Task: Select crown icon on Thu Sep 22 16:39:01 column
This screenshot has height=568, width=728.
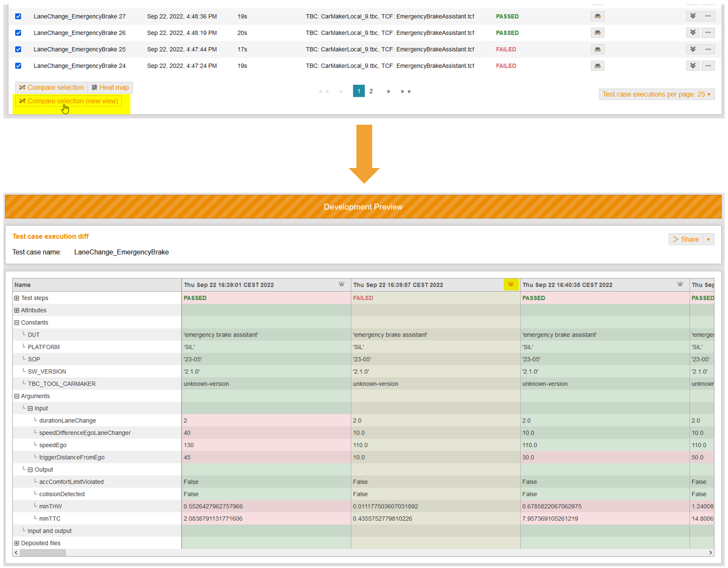Action: pos(341,284)
